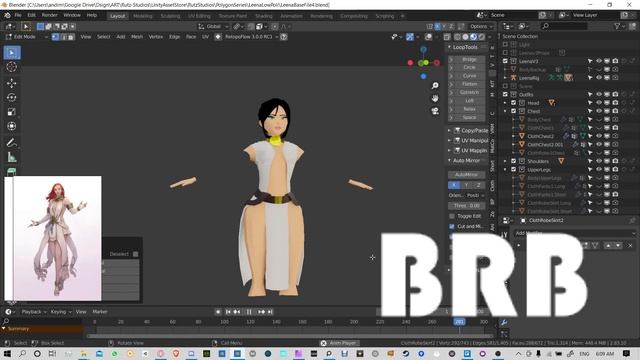This screenshot has width=640, height=360.
Task: Select the Cursor tool
Action: coord(12,67)
